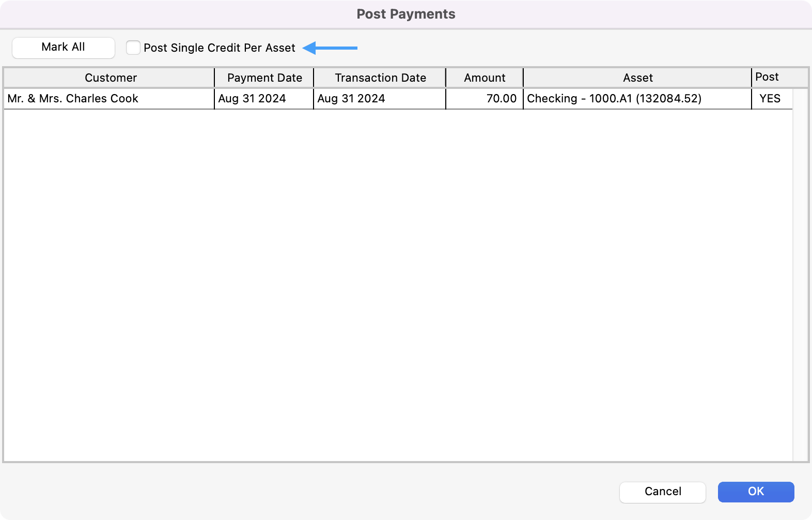Screen dimensions: 812x520
Task: Click the Transaction Date column header
Action: click(x=380, y=78)
